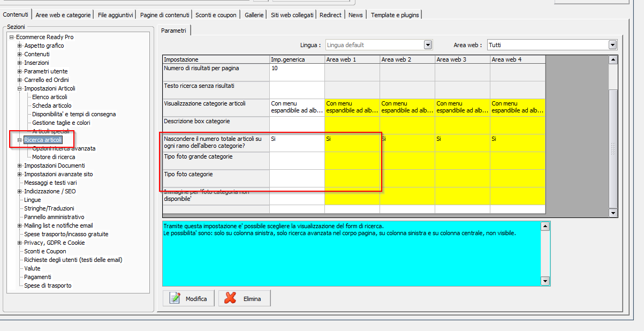Open the Sconti e coupon tab
The image size is (644, 331).
tap(216, 15)
